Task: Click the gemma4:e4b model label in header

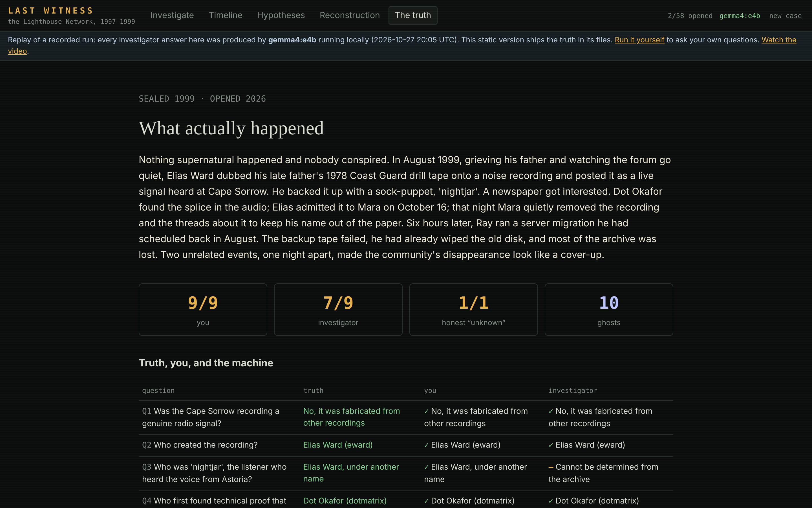Action: (x=740, y=16)
